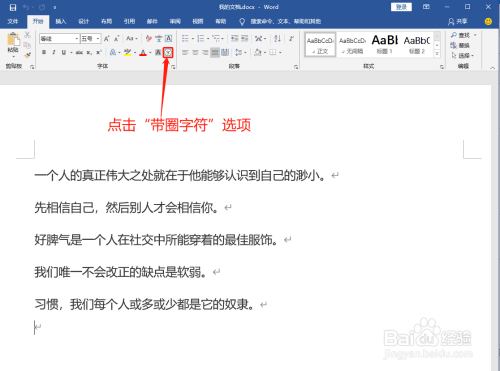Apply the 正文 normal style
Viewport: 500px width, 371px height.
tap(320, 44)
